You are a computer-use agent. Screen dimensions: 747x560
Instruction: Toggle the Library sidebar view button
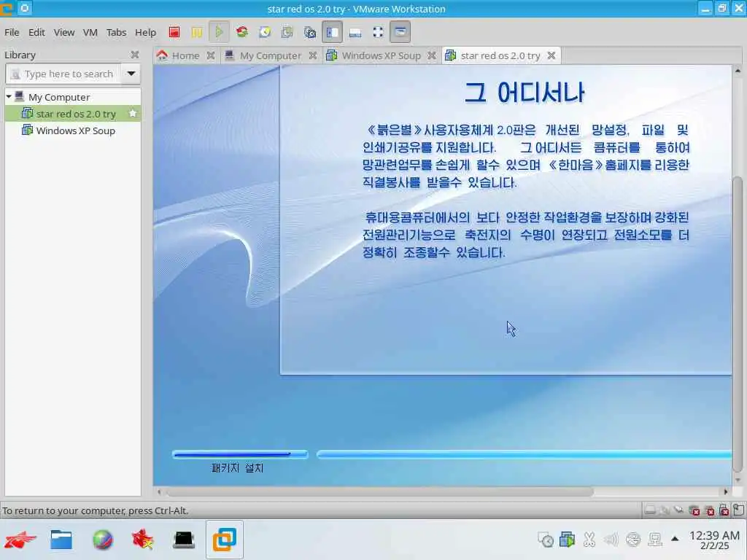[x=332, y=32]
